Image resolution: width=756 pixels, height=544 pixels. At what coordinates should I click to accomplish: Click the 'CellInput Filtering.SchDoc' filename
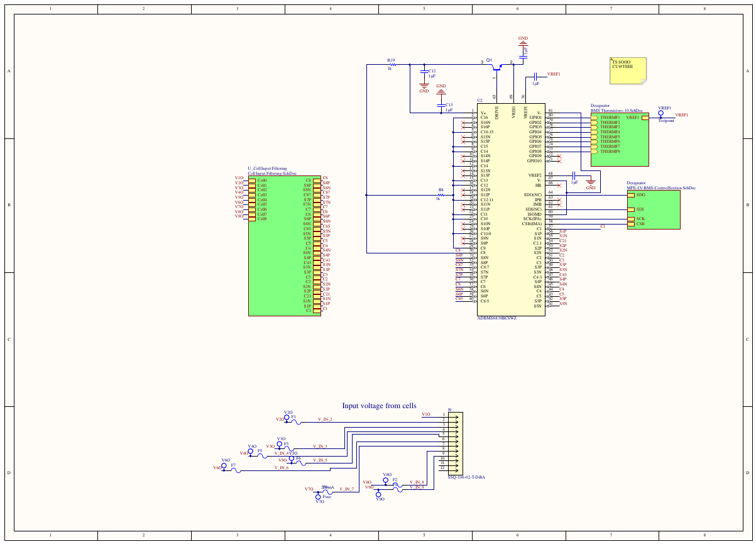pos(272,173)
